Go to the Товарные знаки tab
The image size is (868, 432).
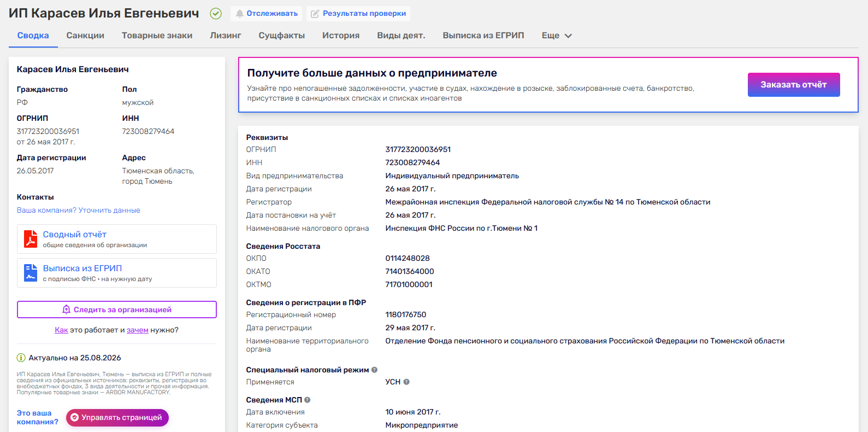[x=157, y=36]
